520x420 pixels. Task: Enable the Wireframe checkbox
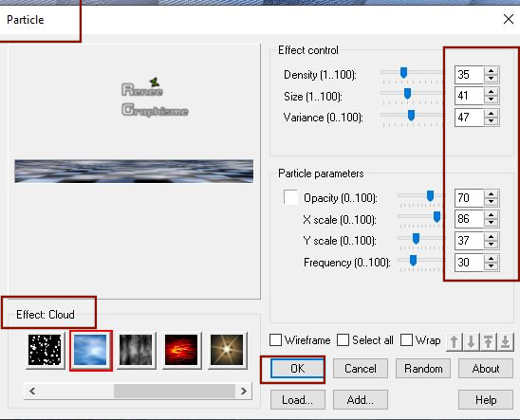click(x=275, y=339)
